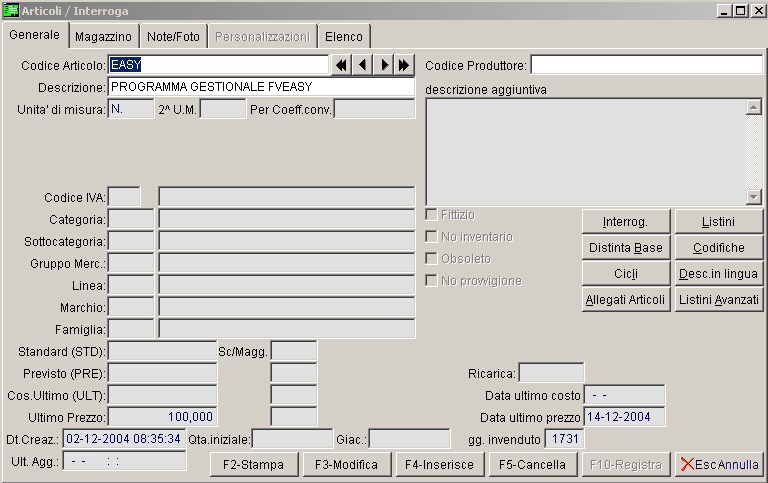Screen dimensions: 768x483
Task: Switch to the Generale tab
Action: pyautogui.click(x=35, y=35)
